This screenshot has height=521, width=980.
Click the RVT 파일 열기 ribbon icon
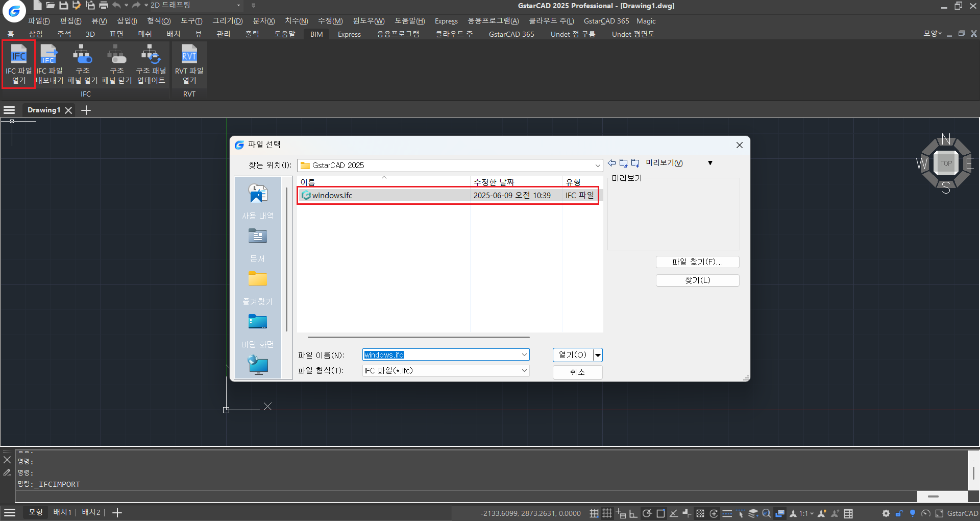pyautogui.click(x=189, y=64)
